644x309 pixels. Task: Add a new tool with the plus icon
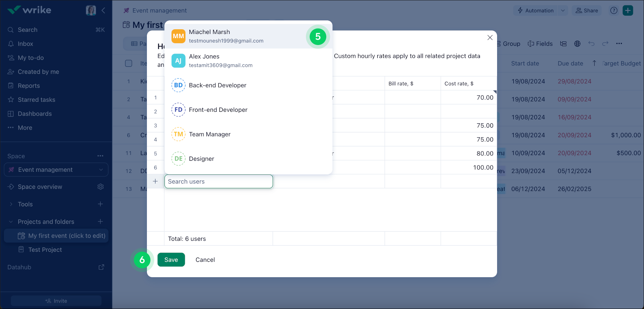(100, 204)
